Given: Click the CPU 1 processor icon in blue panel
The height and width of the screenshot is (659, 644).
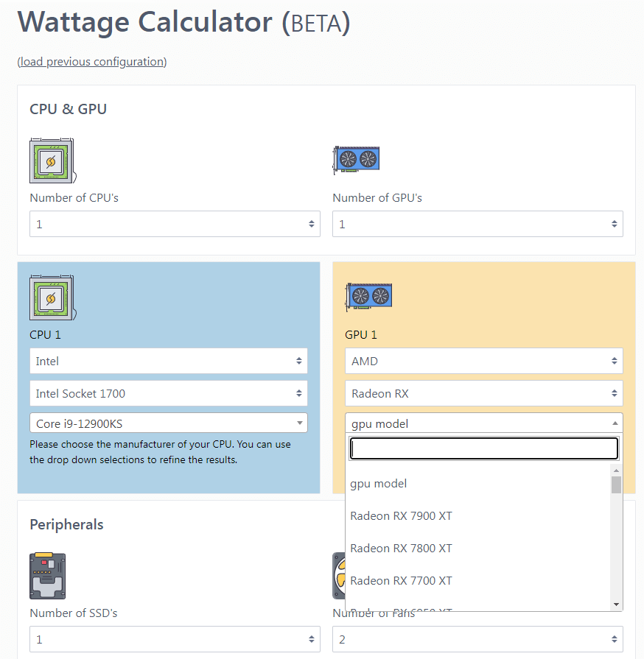Looking at the screenshot, I should (52, 297).
